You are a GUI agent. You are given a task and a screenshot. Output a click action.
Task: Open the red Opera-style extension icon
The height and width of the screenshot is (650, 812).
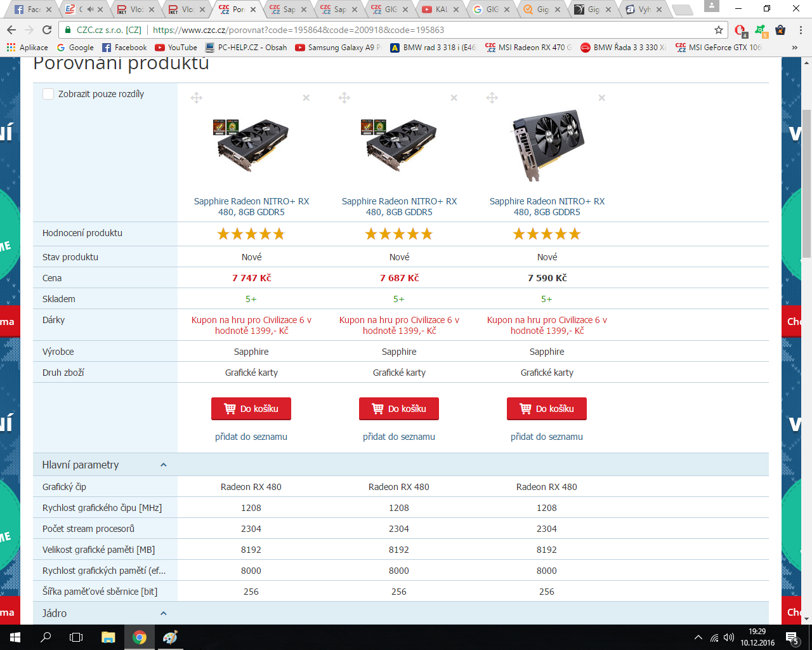[740, 30]
